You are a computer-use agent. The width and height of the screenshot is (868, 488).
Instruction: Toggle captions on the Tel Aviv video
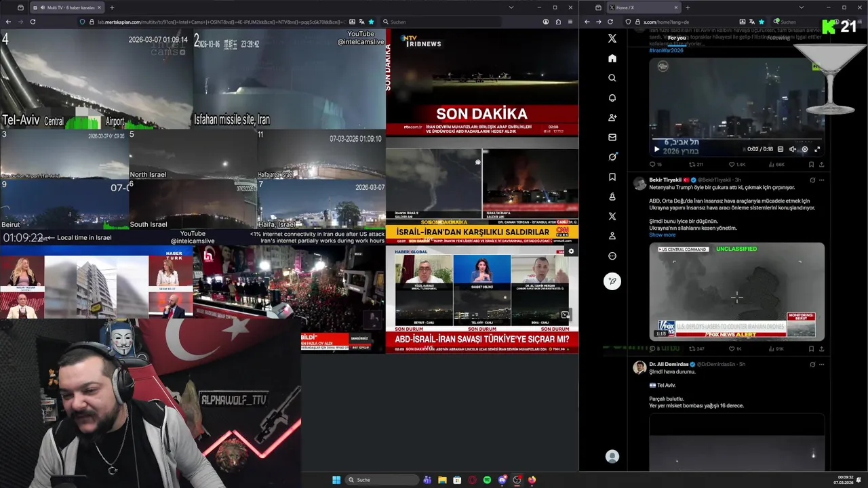pyautogui.click(x=781, y=149)
